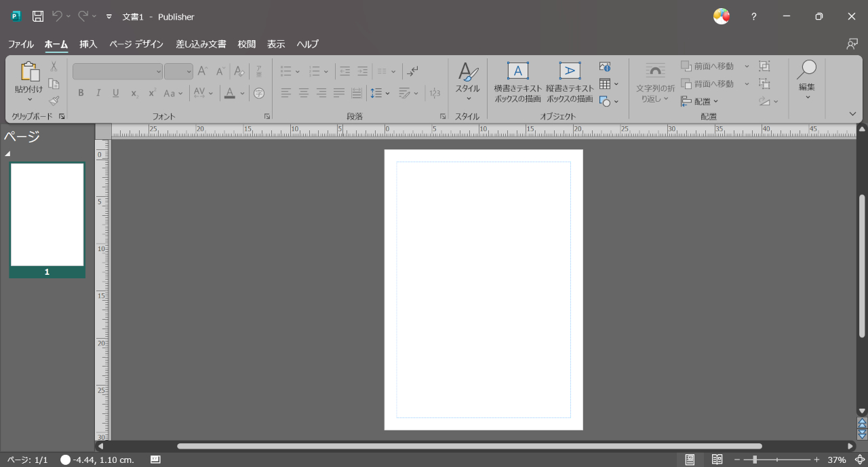Click the Cut scissors icon
Image resolution: width=868 pixels, height=467 pixels.
[x=54, y=67]
